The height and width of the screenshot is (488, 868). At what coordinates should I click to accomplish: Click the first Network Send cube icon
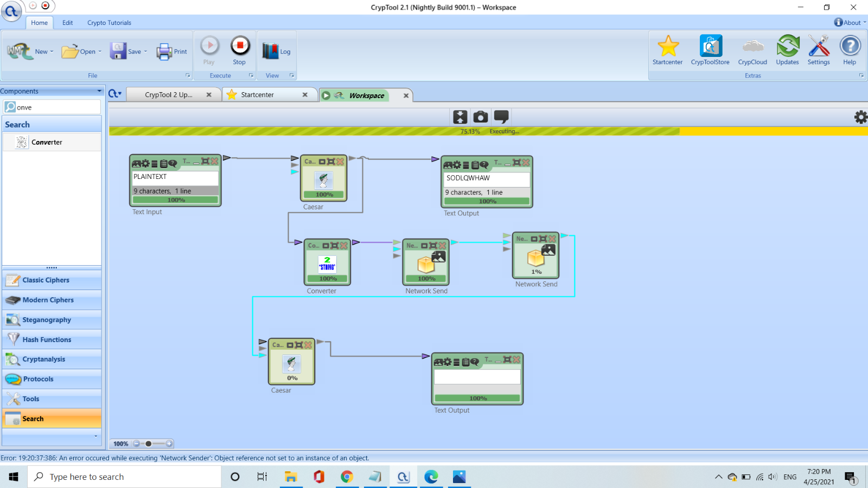point(426,264)
